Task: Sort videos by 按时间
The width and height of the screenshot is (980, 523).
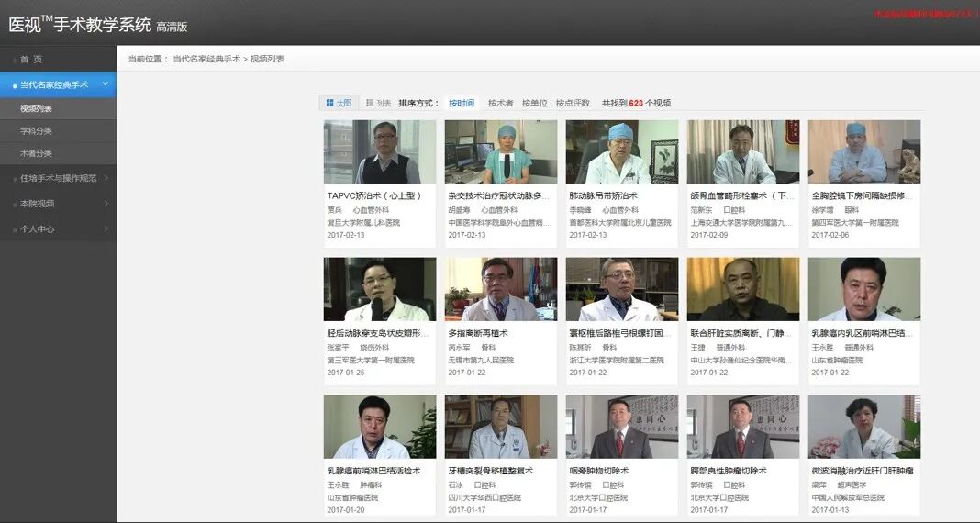Action: coord(462,103)
